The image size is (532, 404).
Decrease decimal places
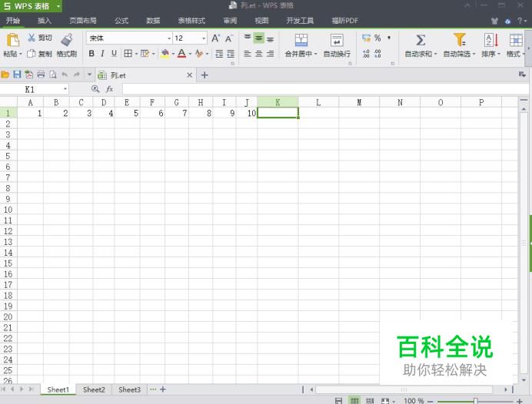[x=377, y=54]
